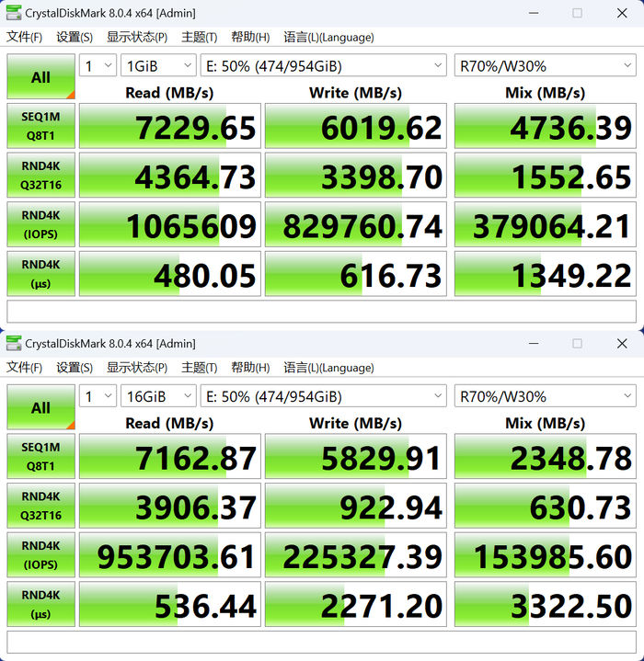Click sequential read result 7229.65

point(170,126)
